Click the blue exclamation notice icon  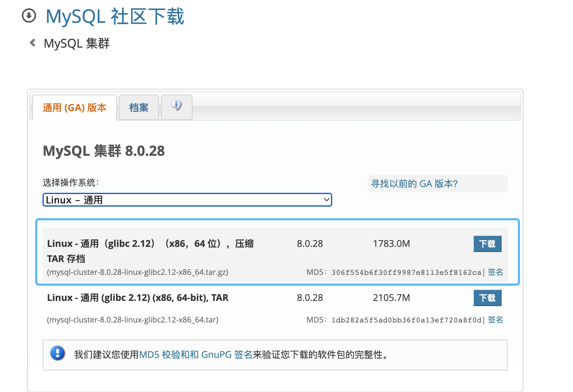(58, 353)
